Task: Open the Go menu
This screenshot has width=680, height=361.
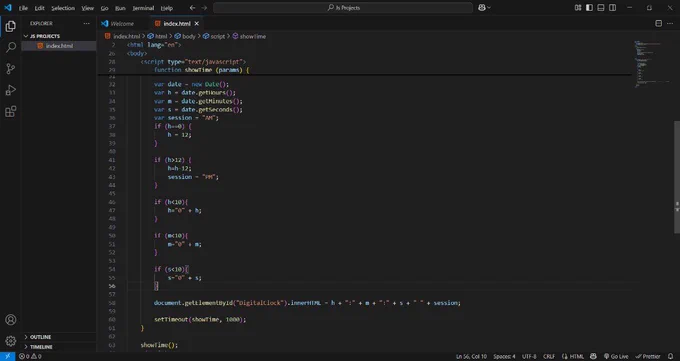Action: click(x=105, y=8)
